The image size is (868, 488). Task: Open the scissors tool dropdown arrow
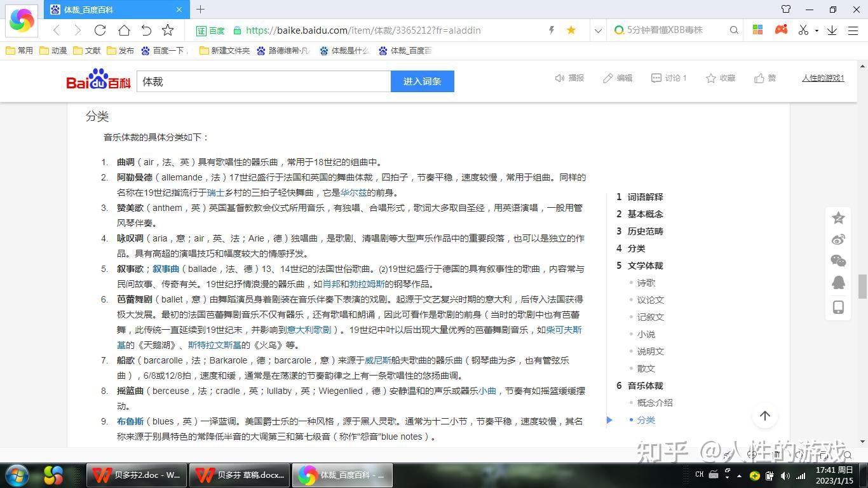coord(817,30)
